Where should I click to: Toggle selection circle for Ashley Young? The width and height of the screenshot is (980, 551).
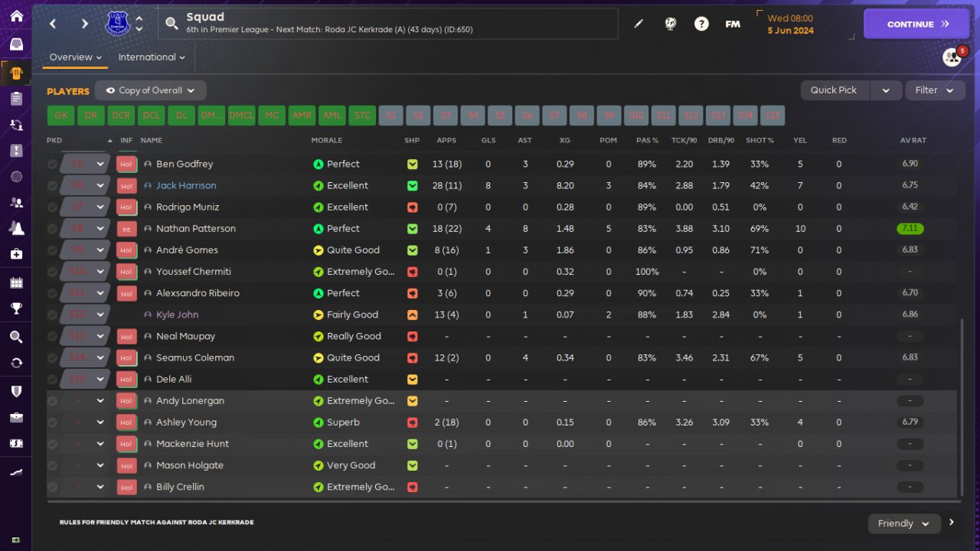(x=52, y=422)
